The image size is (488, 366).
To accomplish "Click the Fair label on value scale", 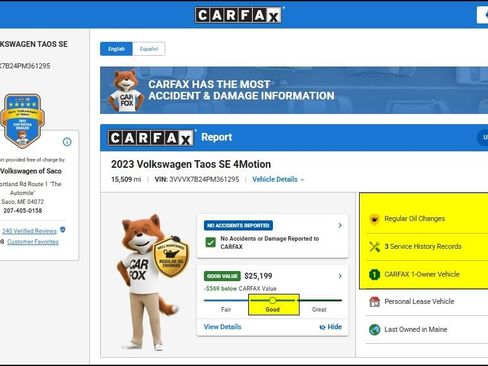I will pyautogui.click(x=226, y=309).
